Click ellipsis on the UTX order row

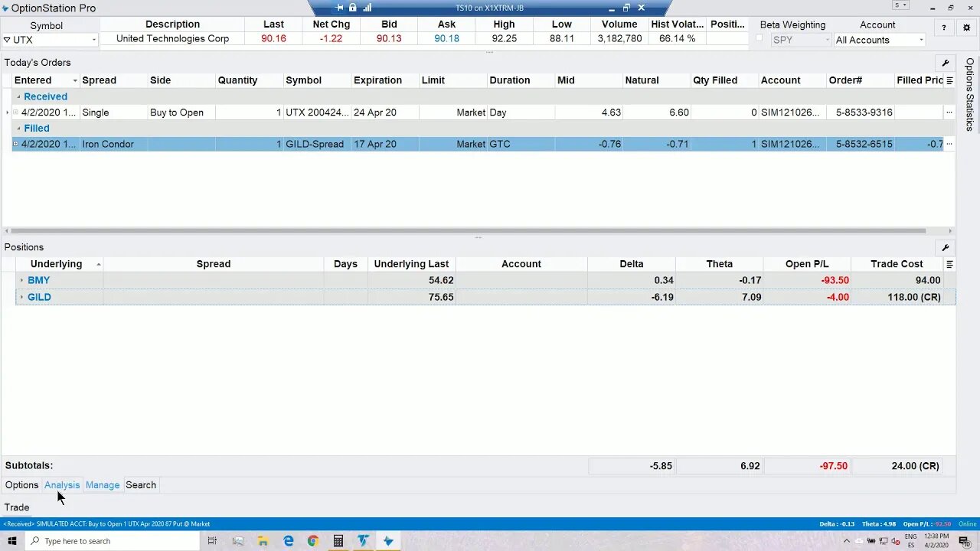(x=949, y=112)
